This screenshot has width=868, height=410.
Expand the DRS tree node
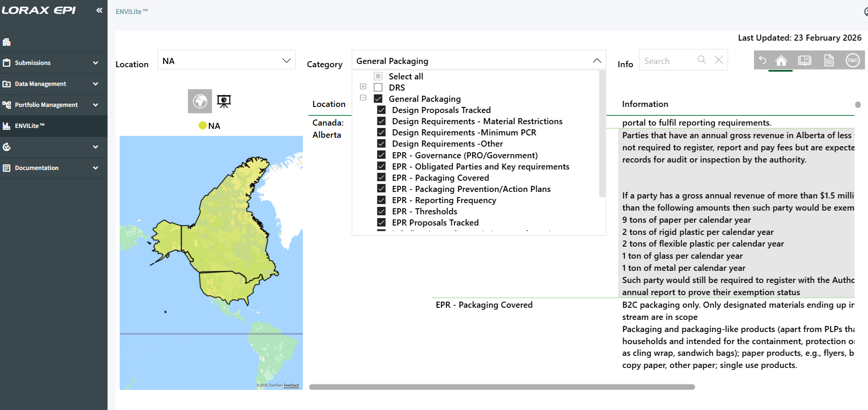point(363,86)
